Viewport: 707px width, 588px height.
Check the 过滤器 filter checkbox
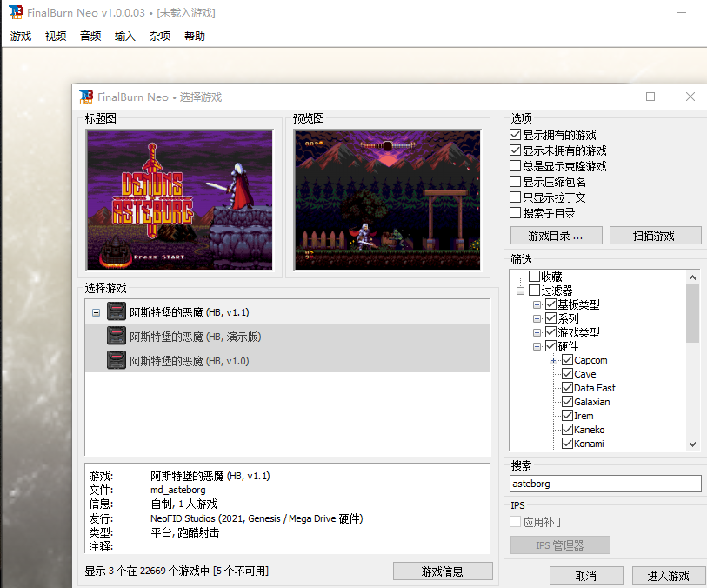pyautogui.click(x=534, y=290)
